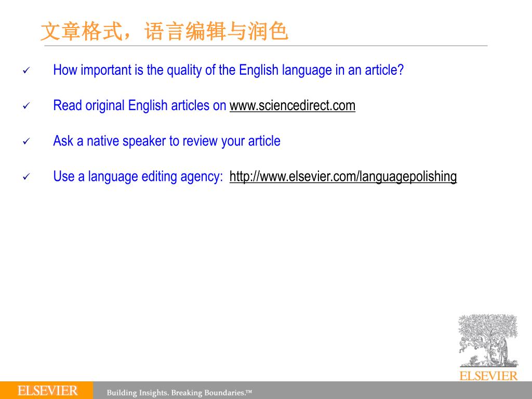Image resolution: width=532 pixels, height=399 pixels.
Task: Click the Elsevier tree logo image
Action: click(488, 341)
